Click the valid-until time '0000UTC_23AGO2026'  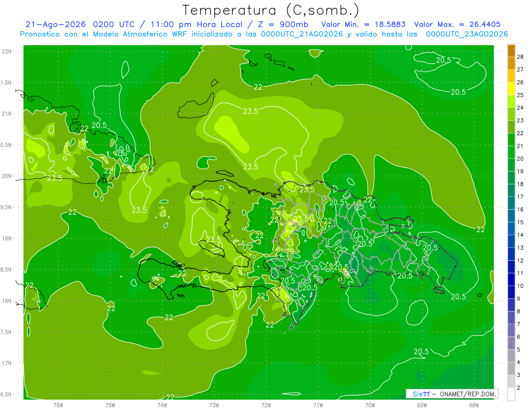click(467, 34)
